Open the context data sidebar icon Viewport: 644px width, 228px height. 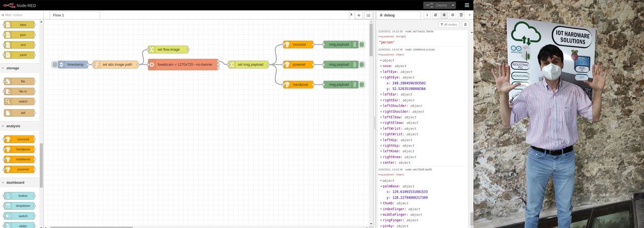[461, 16]
